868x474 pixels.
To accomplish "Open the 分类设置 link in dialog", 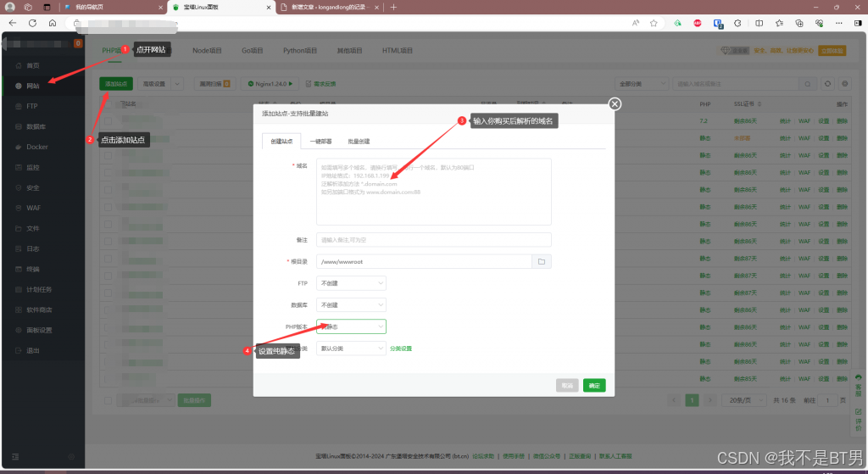I will coord(401,349).
